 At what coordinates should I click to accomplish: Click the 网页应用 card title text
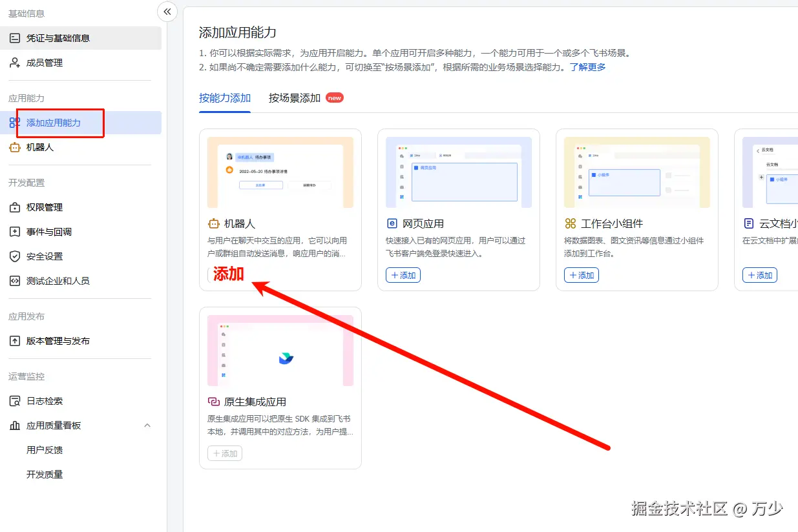(x=423, y=223)
